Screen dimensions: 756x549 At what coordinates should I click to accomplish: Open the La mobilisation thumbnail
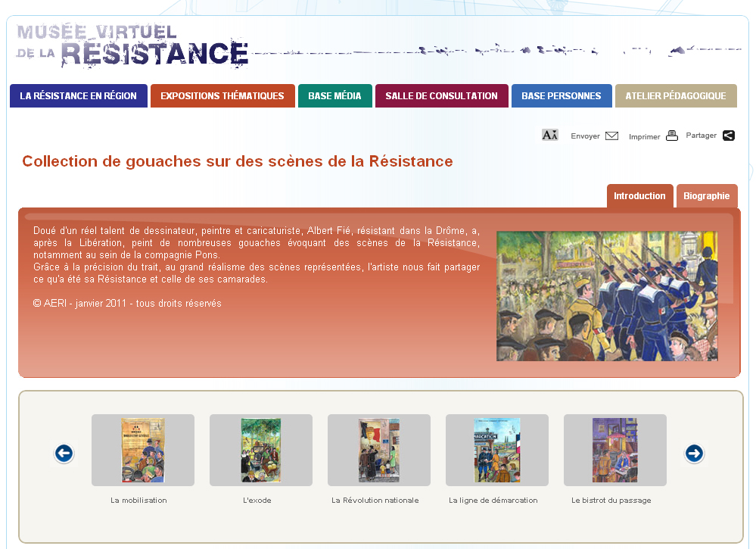(x=143, y=450)
